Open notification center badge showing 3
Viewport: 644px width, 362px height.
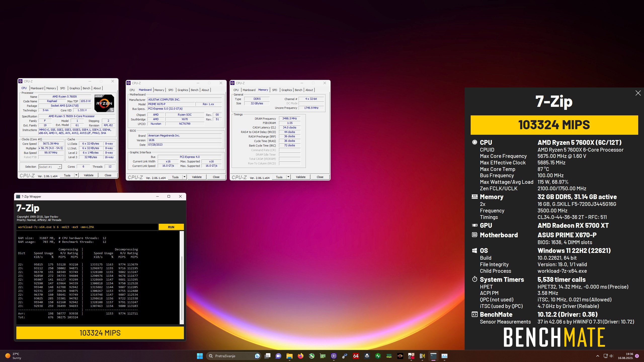(637, 356)
